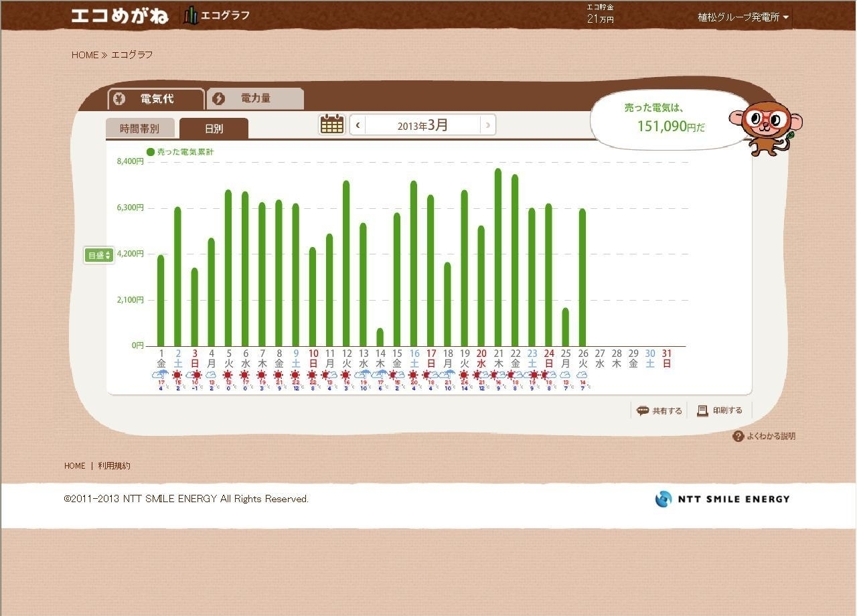
Task: Click the day 31 日 axis label
Action: [667, 358]
